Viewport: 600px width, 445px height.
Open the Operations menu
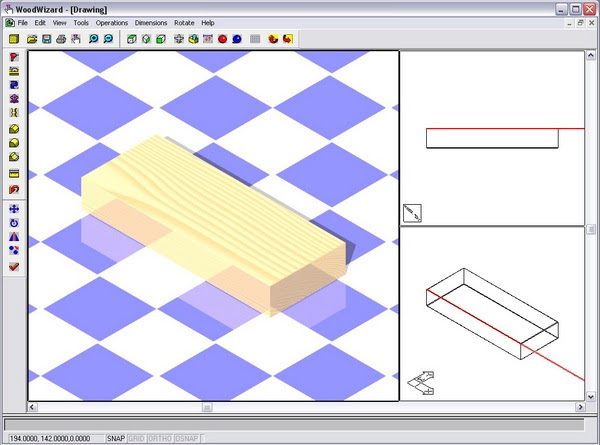pos(112,23)
